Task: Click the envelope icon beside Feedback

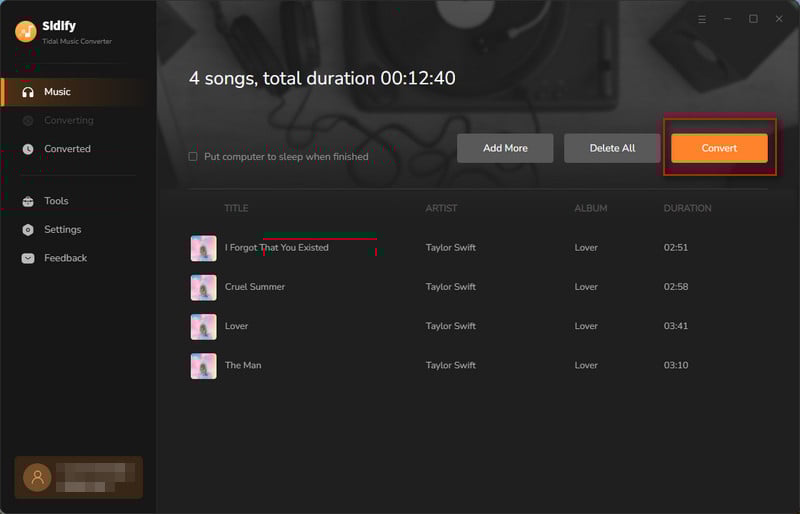Action: tap(28, 258)
